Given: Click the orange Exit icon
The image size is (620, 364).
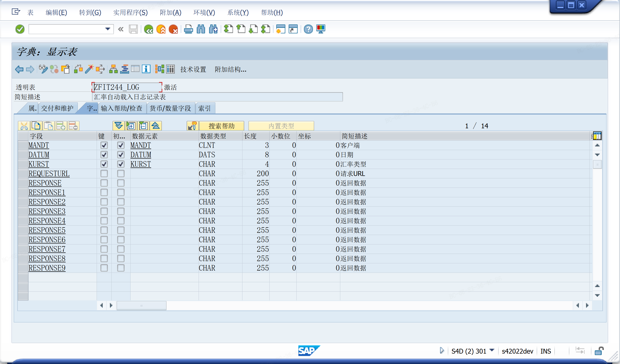Looking at the screenshot, I should point(161,29).
